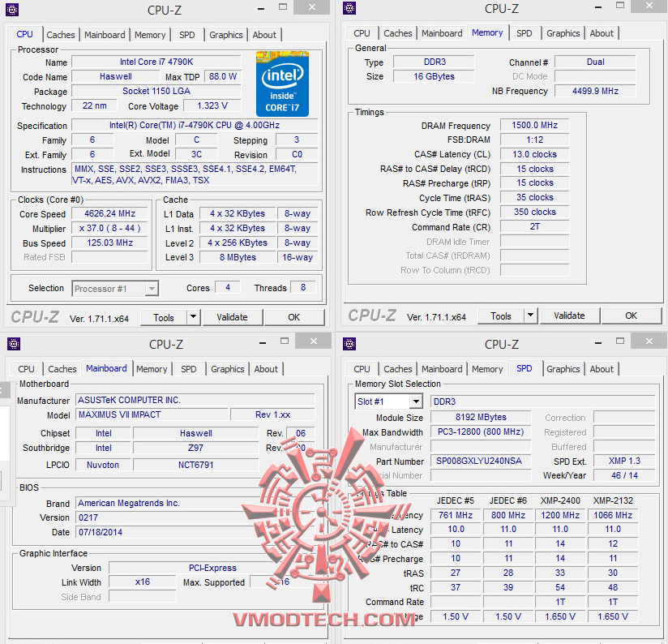
Task: Open About tab in the CPU window
Action: point(264,35)
